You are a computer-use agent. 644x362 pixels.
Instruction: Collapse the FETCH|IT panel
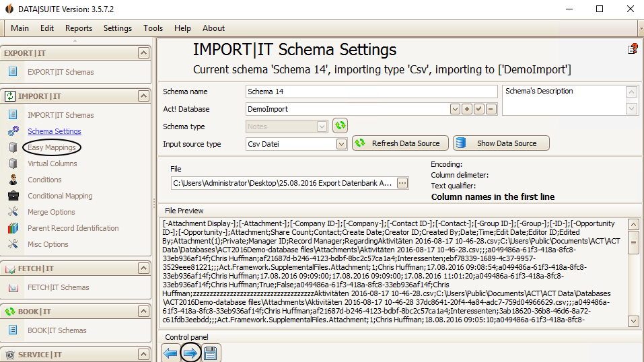pyautogui.click(x=143, y=268)
